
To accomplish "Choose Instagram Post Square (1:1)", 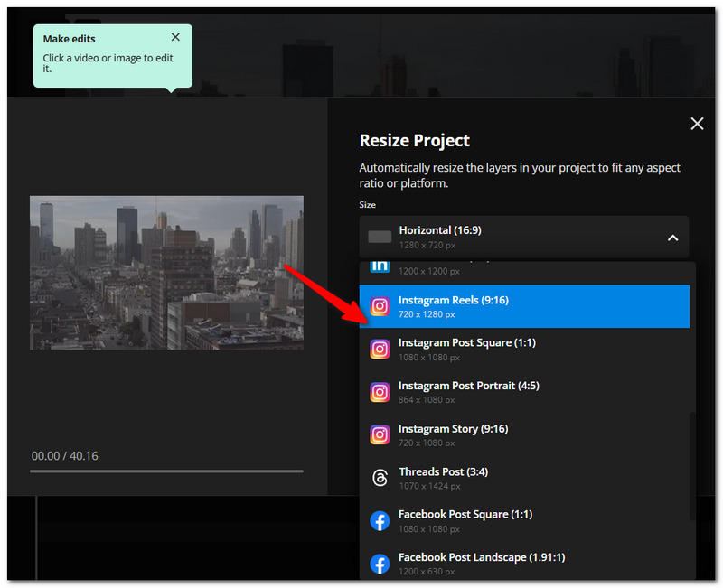I will coord(524,350).
